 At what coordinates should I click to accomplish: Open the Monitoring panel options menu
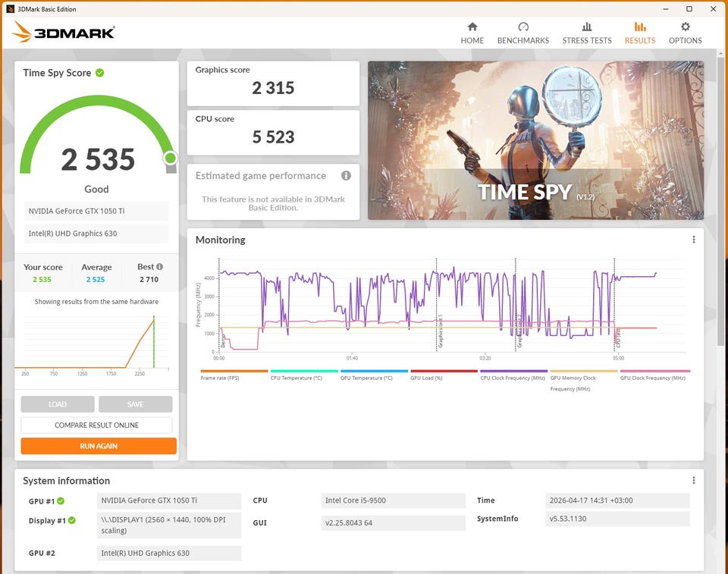[x=694, y=239]
